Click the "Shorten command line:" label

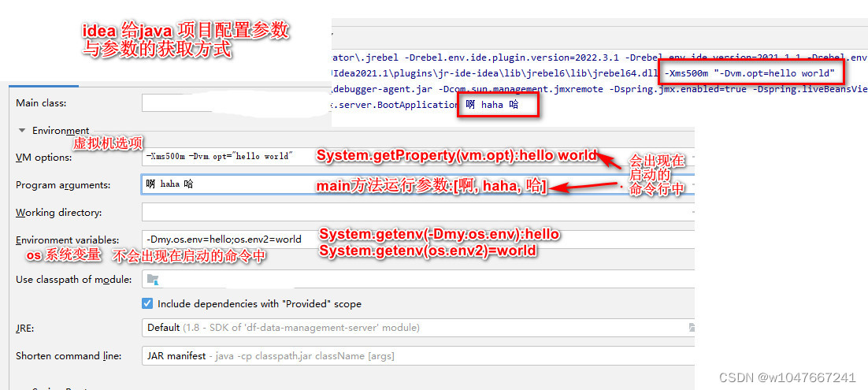tap(69, 355)
